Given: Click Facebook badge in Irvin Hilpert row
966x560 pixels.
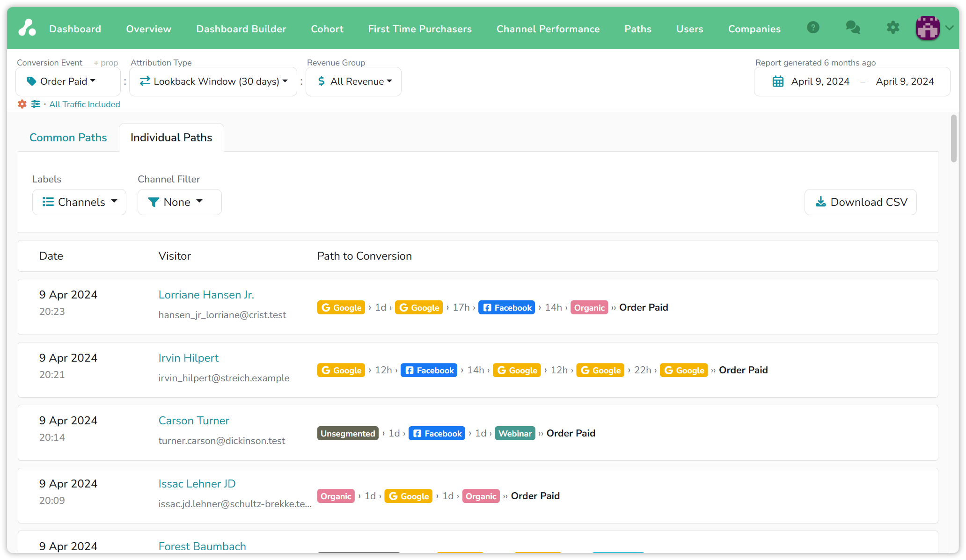Looking at the screenshot, I should [429, 370].
